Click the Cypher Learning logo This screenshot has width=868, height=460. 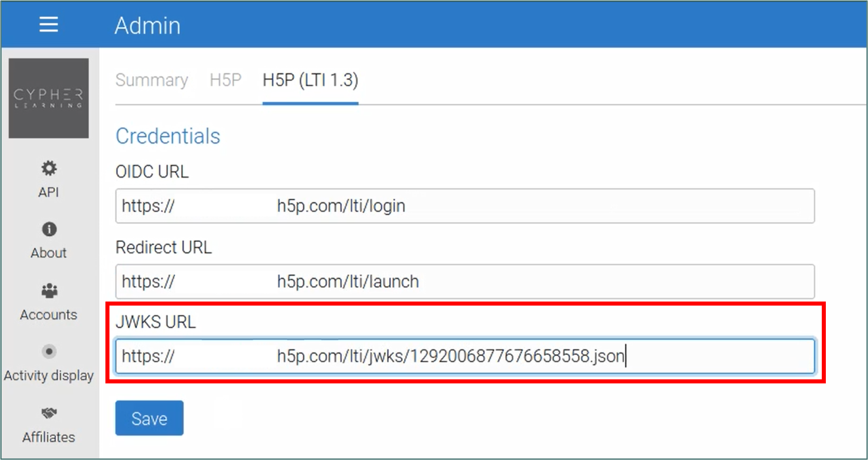tap(49, 98)
